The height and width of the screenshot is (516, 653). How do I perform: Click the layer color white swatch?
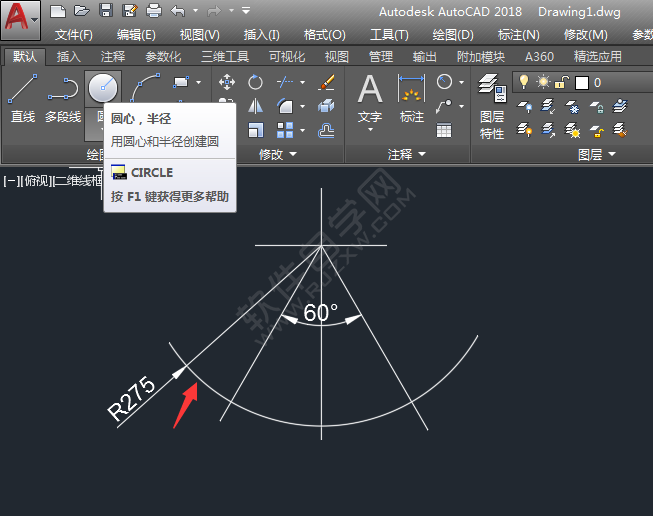pos(581,82)
